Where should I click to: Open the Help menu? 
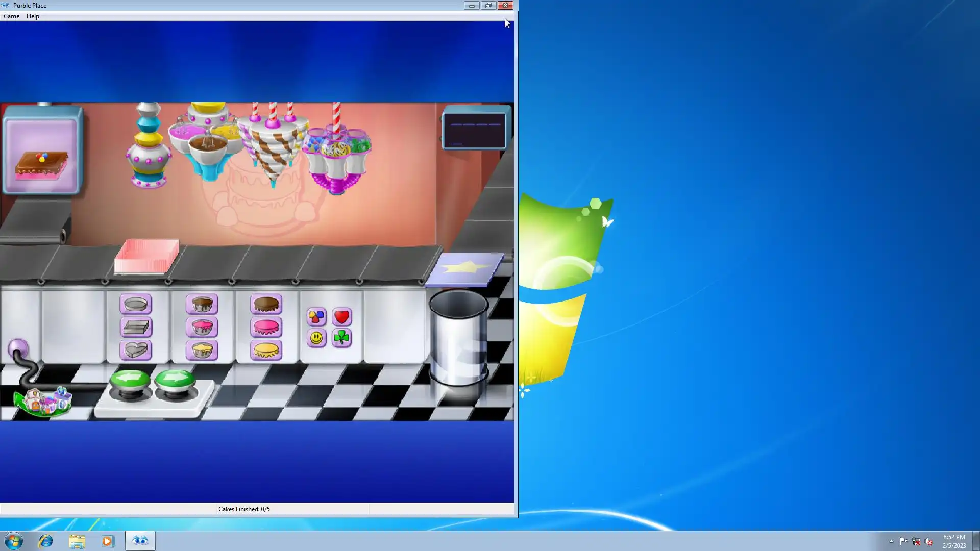click(33, 16)
